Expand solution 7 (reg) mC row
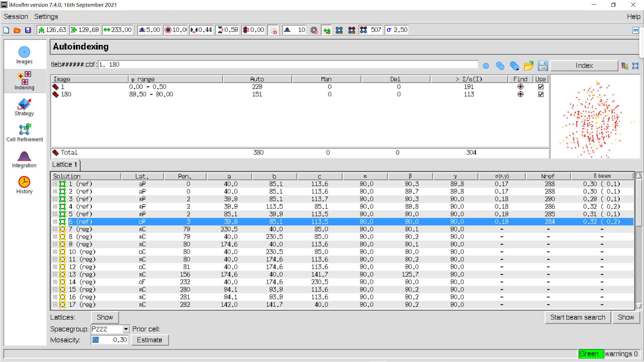 [55, 229]
